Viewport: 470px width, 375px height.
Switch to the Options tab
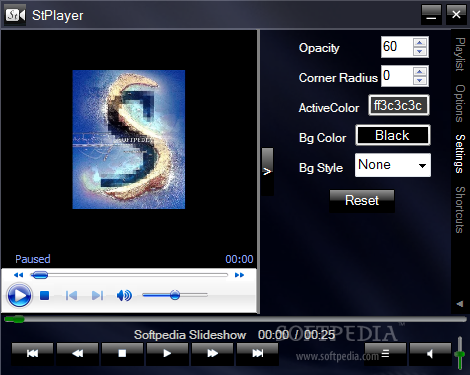coord(460,103)
